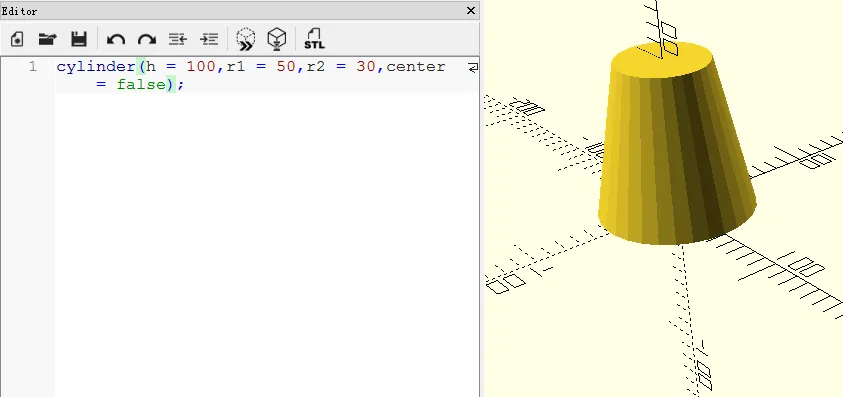Create a new file with the New icon
The height and width of the screenshot is (397, 843).
(x=17, y=39)
